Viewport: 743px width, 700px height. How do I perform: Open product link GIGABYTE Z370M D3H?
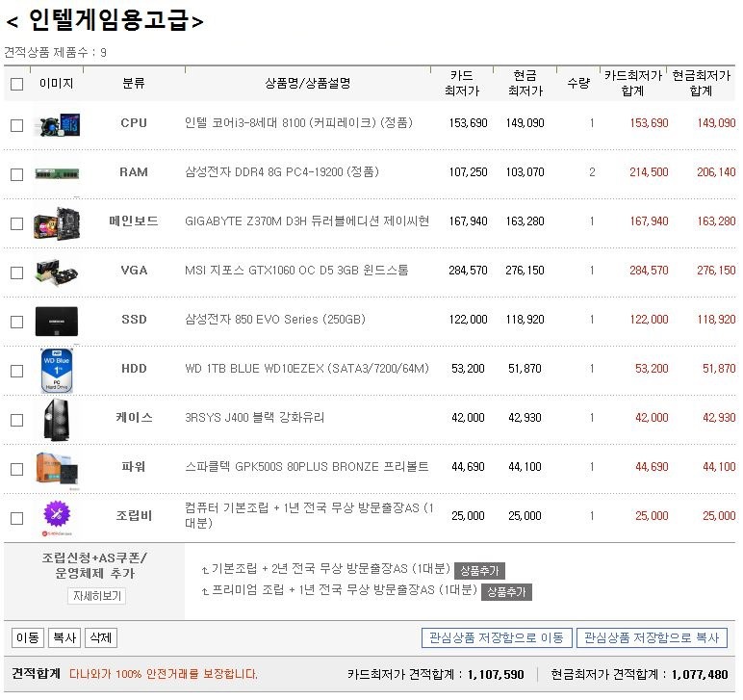[307, 221]
